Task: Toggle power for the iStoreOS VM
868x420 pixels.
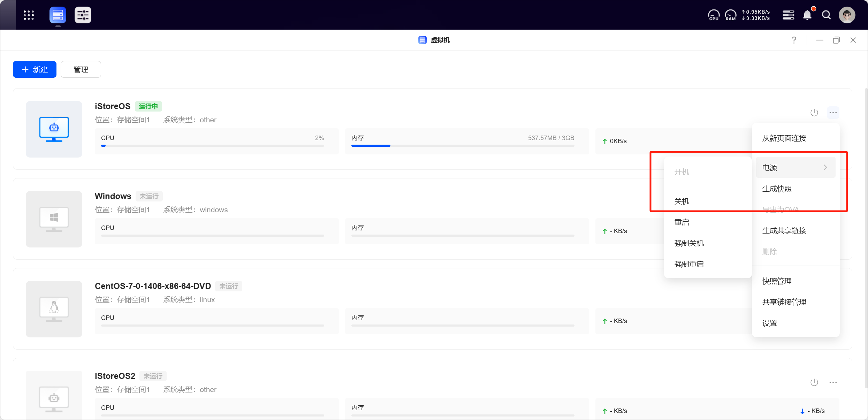Action: click(814, 113)
